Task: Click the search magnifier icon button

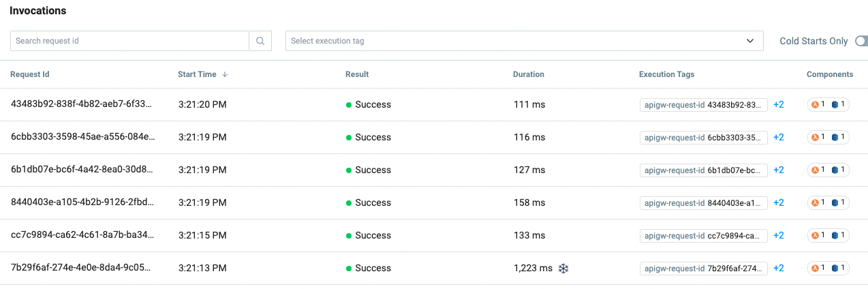Action: pyautogui.click(x=260, y=41)
